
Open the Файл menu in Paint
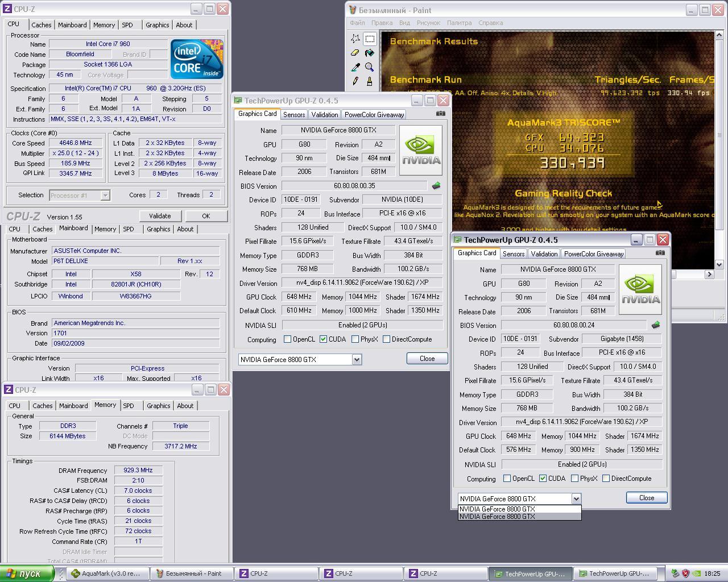coord(357,23)
